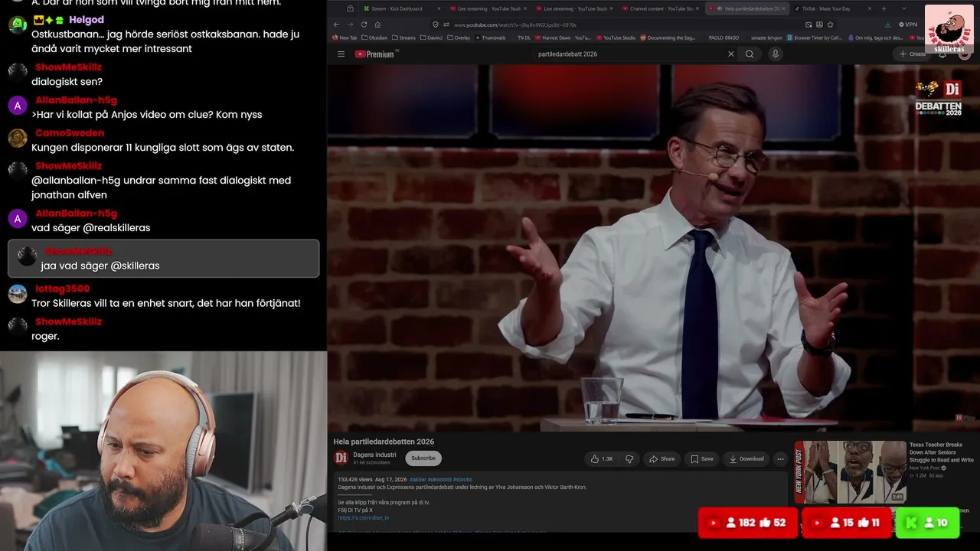Viewport: 980px width, 551px height.
Task: Open the Texas Teacher recommended video thumbnail
Action: click(x=850, y=471)
